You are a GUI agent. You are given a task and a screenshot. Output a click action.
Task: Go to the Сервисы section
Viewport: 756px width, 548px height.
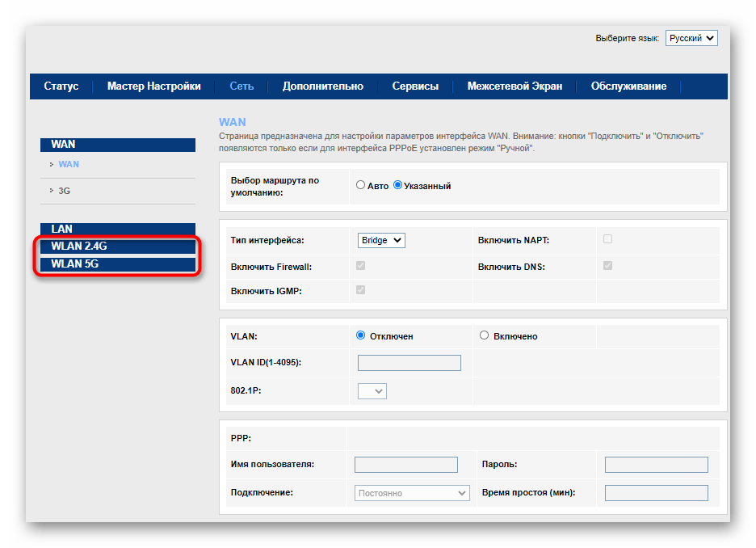[x=415, y=86]
